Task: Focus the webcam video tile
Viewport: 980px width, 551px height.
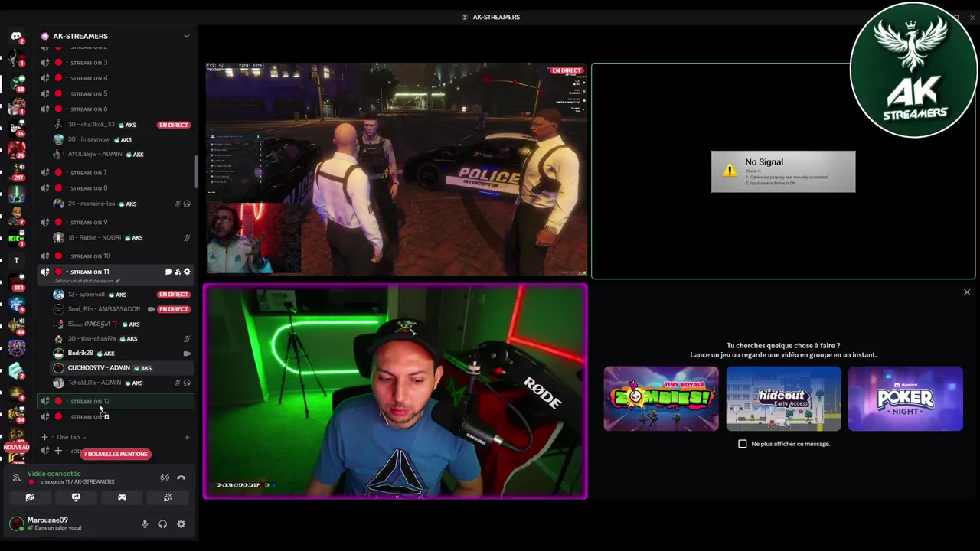Action: [395, 392]
